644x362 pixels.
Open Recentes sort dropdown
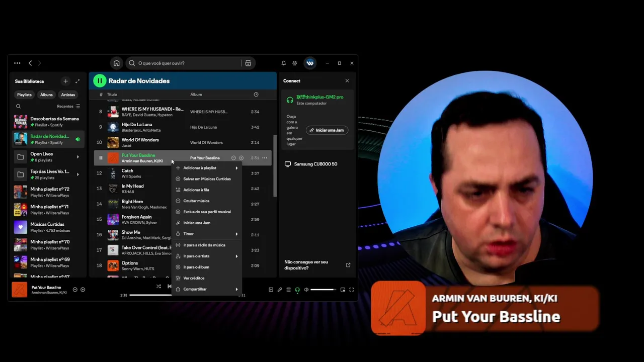pyautogui.click(x=68, y=107)
